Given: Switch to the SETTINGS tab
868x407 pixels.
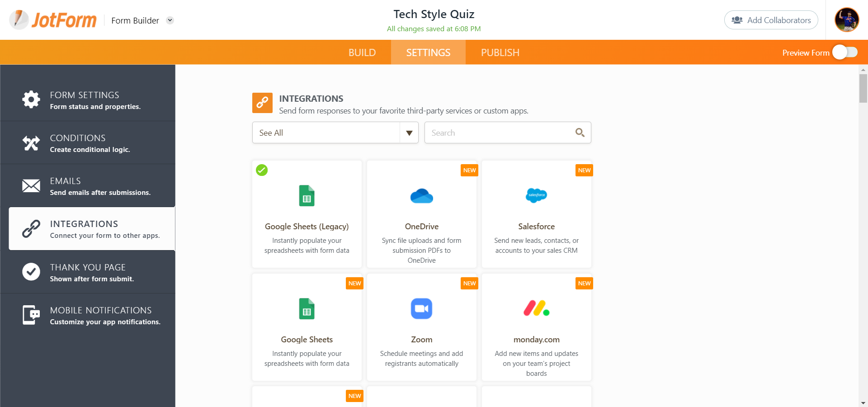Looking at the screenshot, I should point(428,52).
